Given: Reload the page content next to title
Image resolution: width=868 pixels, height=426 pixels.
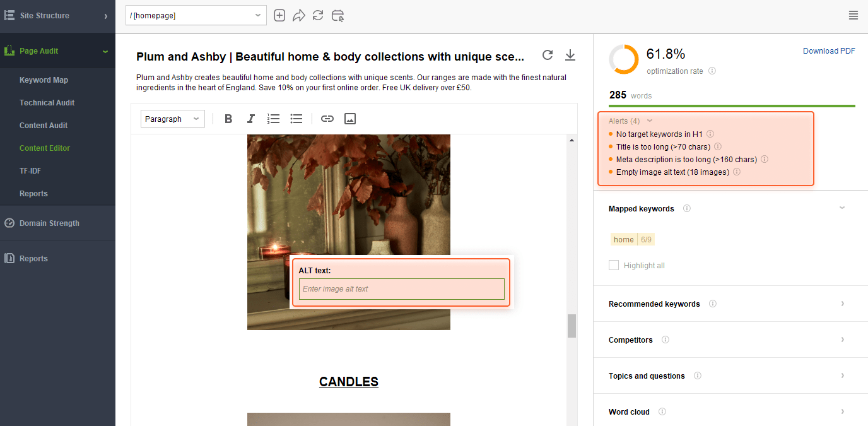Looking at the screenshot, I should pos(548,55).
